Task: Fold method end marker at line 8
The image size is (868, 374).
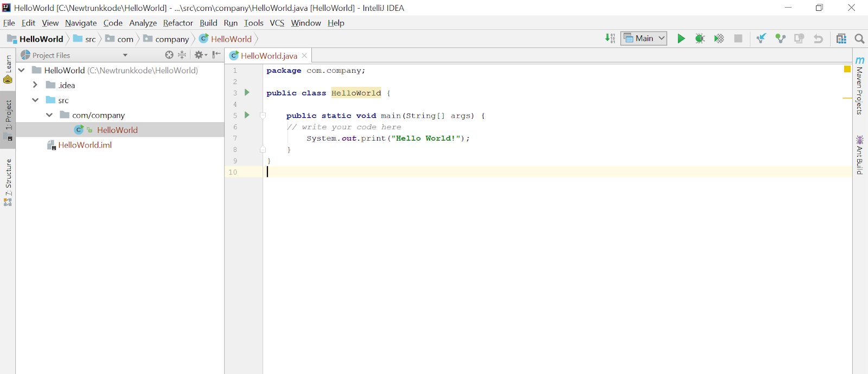Action: coord(263,149)
